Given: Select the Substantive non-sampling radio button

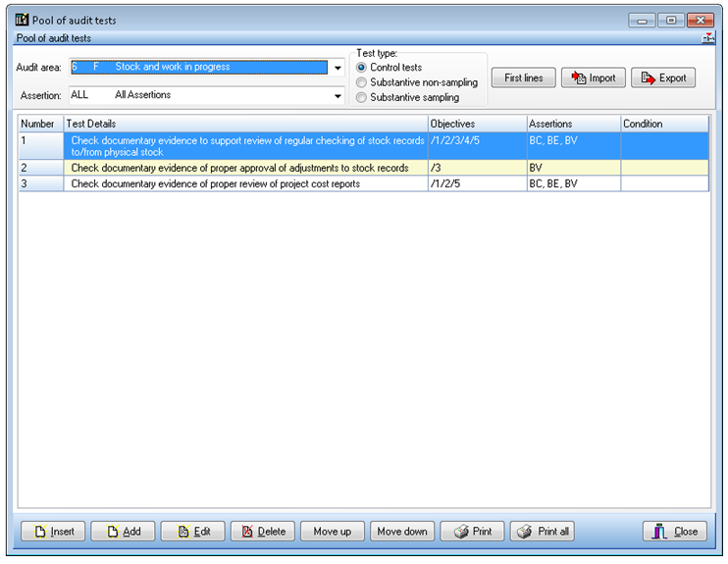Looking at the screenshot, I should click(x=361, y=82).
